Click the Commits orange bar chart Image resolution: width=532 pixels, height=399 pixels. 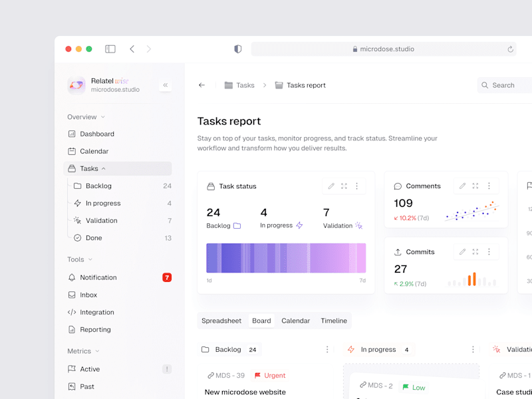pyautogui.click(x=472, y=279)
